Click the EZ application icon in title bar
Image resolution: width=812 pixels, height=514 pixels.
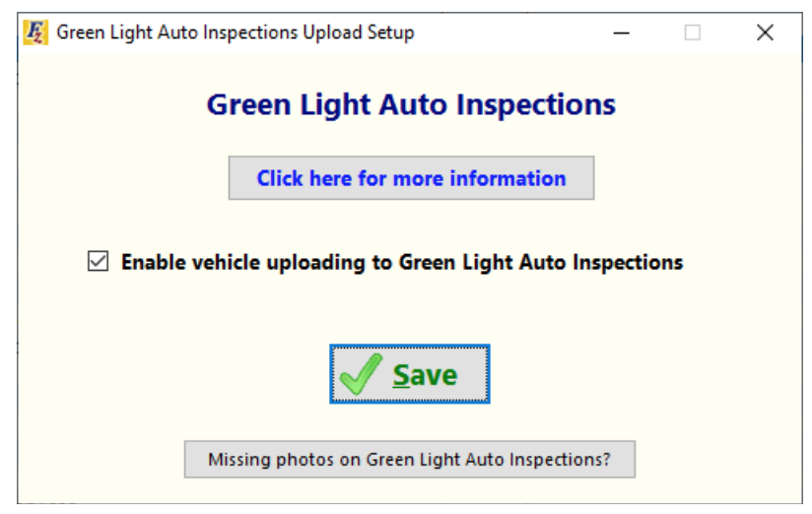(34, 32)
